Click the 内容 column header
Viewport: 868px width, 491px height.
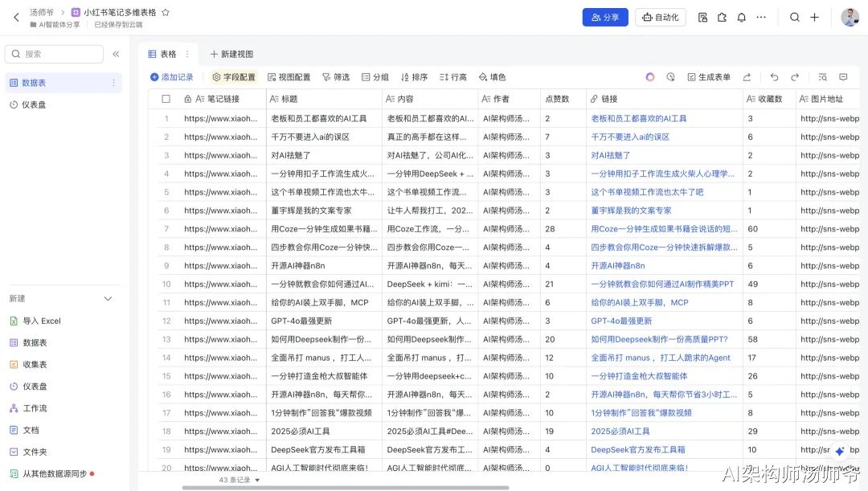[430, 99]
